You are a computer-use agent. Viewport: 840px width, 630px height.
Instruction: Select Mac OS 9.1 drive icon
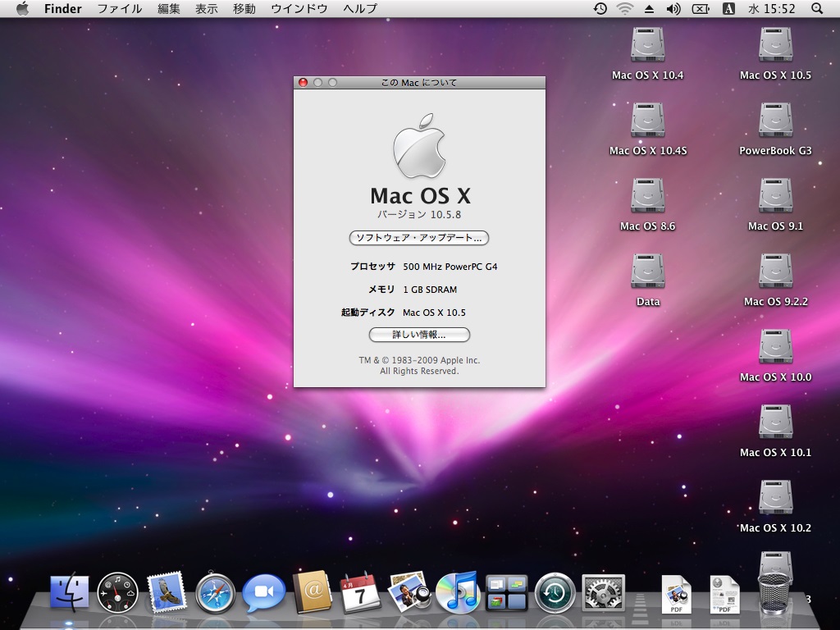tap(775, 195)
